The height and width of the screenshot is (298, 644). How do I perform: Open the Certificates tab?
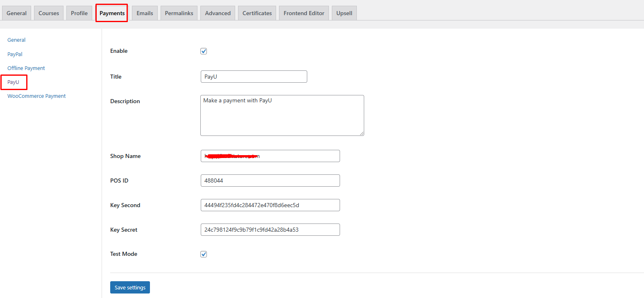tap(257, 13)
